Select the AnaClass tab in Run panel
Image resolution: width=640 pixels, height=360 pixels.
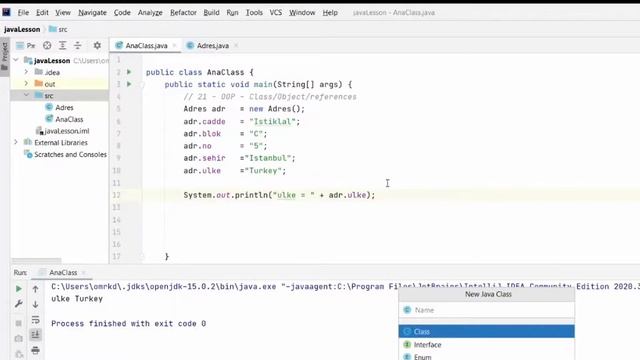tap(63, 272)
